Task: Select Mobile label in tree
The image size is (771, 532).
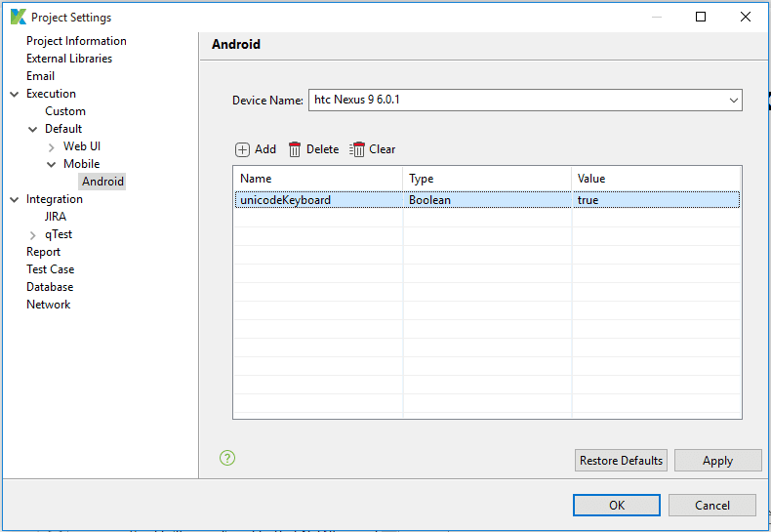Action: point(82,164)
